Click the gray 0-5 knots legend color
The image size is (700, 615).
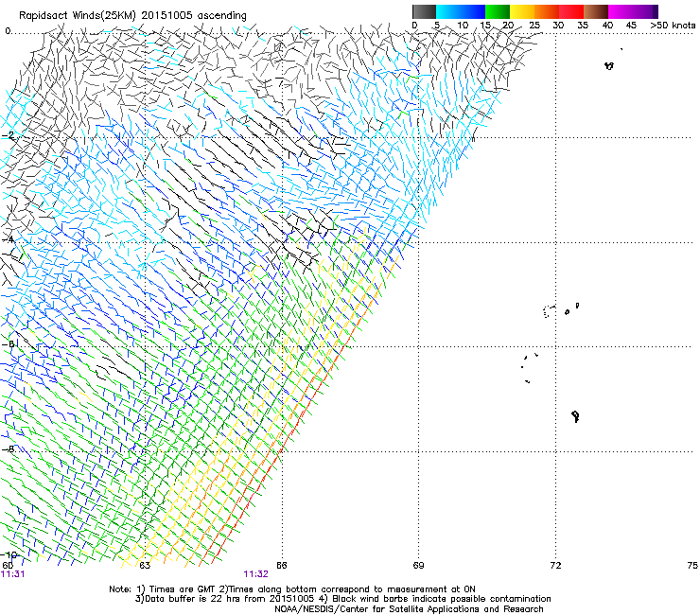tap(424, 11)
